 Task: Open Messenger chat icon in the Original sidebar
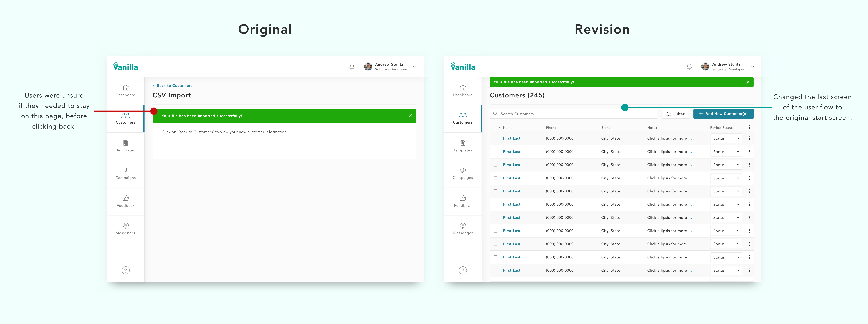click(x=125, y=229)
